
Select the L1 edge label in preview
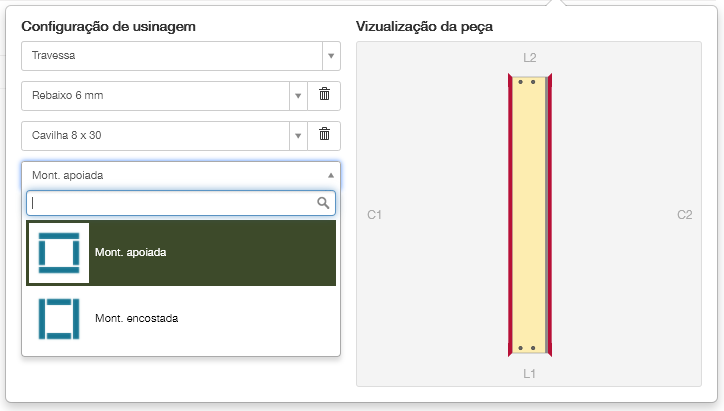(x=530, y=373)
